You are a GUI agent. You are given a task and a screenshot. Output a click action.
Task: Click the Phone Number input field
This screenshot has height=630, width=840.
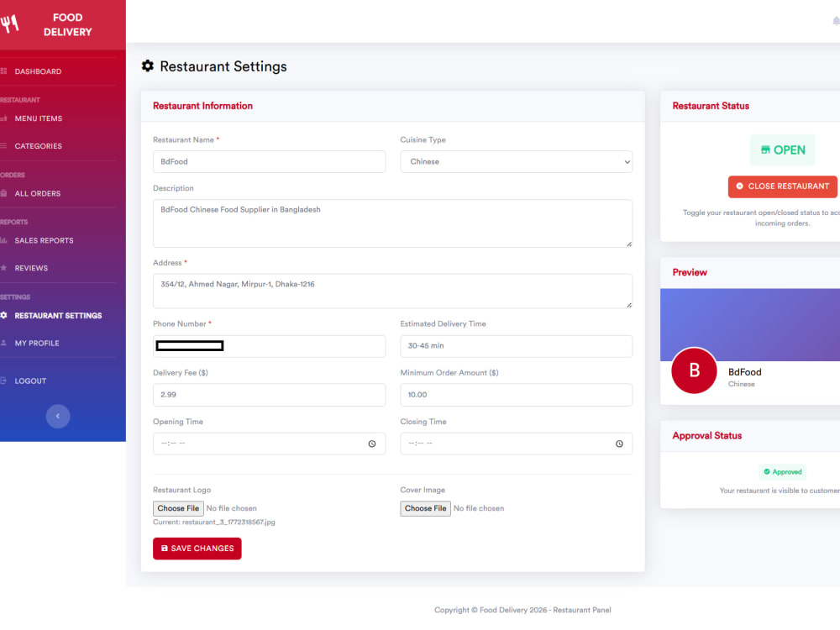(x=270, y=346)
